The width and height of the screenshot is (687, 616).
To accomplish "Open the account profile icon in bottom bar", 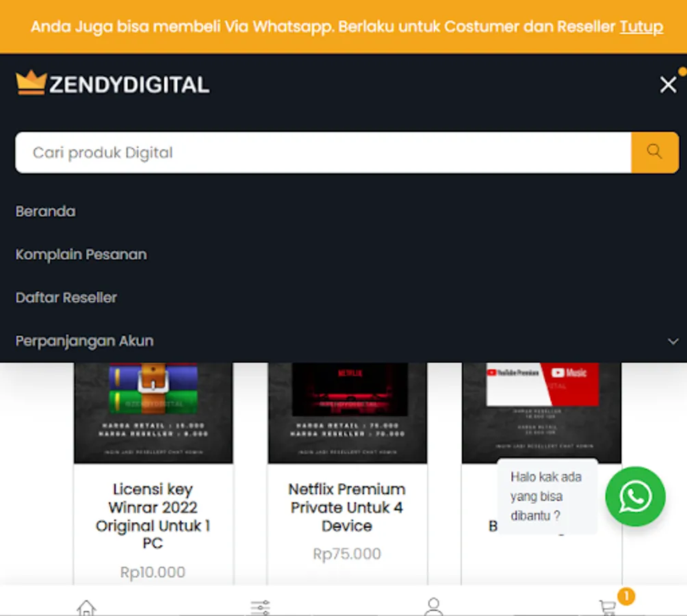I will (434, 607).
